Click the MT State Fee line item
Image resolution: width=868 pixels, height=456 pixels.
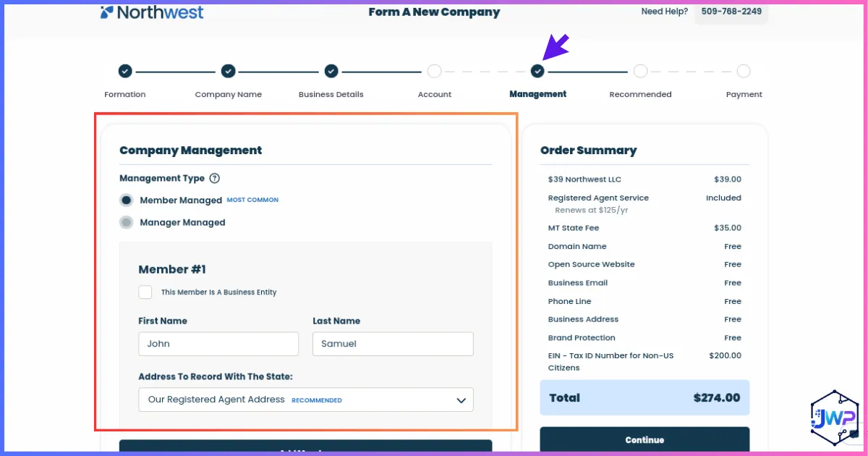click(x=644, y=228)
